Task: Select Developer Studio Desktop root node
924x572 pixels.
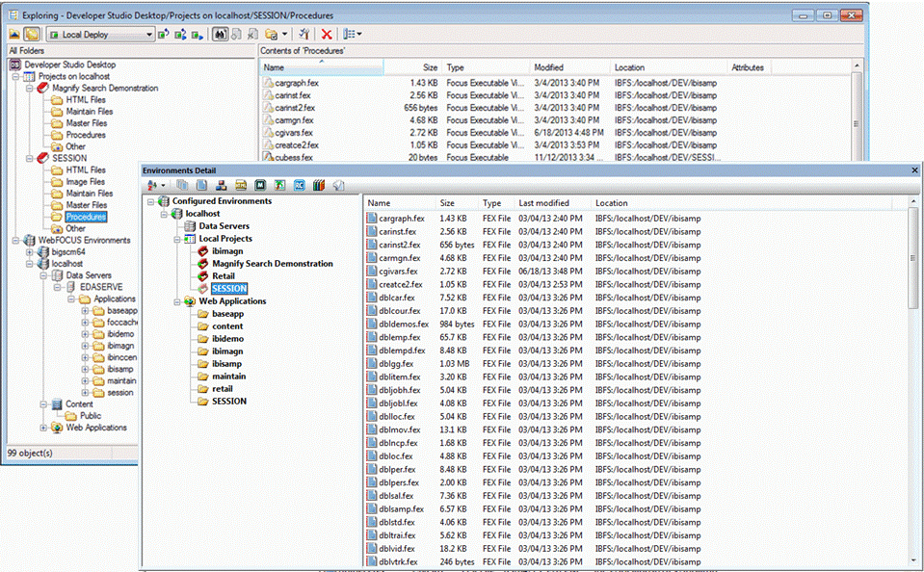Action: click(x=69, y=65)
